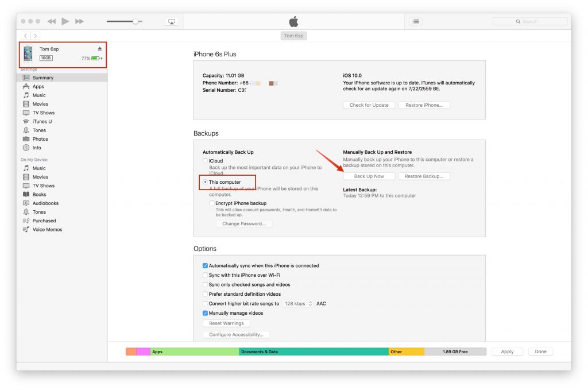Click Check for Update
This screenshot has height=390, width=588.
tap(368, 105)
